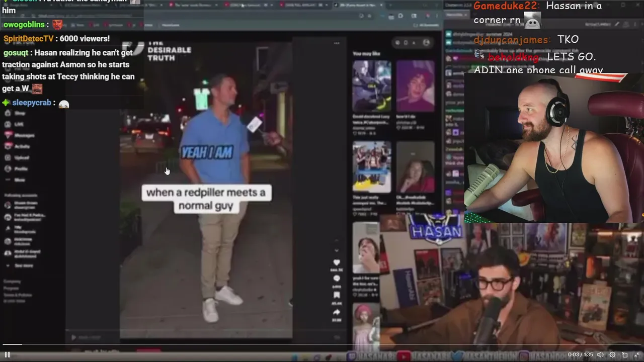Open the first You may like thumbnail
Screen dimensions: 644x362
[x=372, y=86]
